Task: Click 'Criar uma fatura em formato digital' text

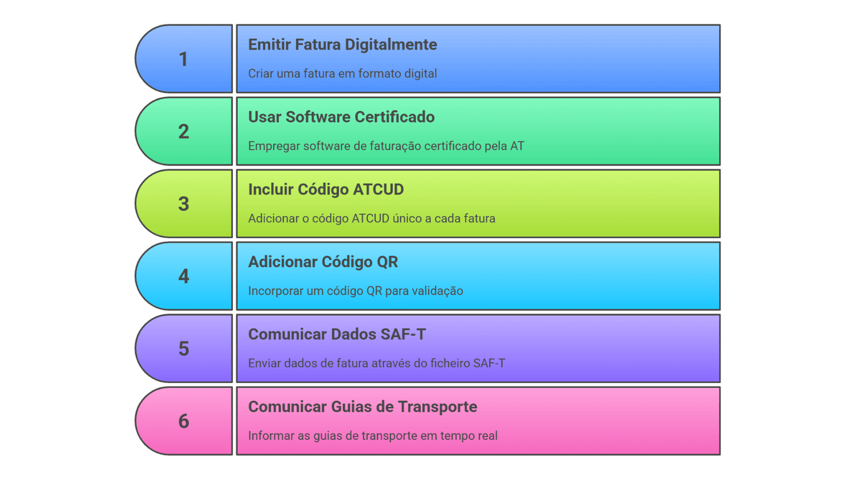Action: pos(342,74)
